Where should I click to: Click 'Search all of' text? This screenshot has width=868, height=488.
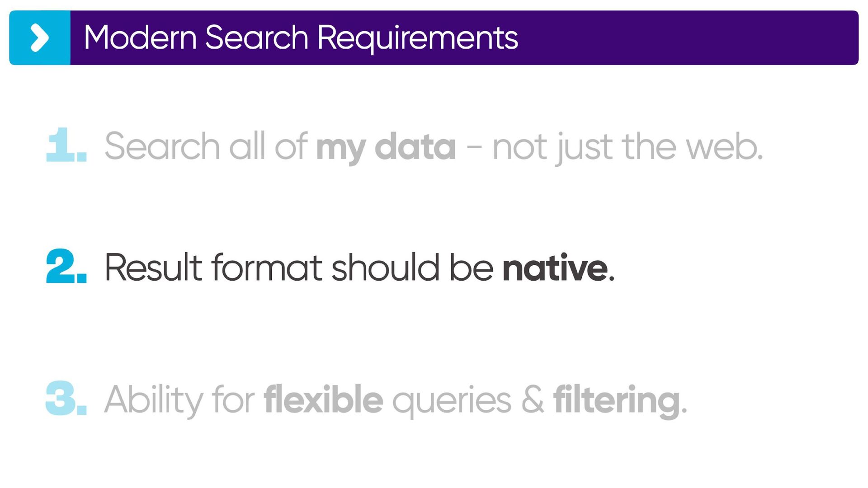pyautogui.click(x=206, y=146)
